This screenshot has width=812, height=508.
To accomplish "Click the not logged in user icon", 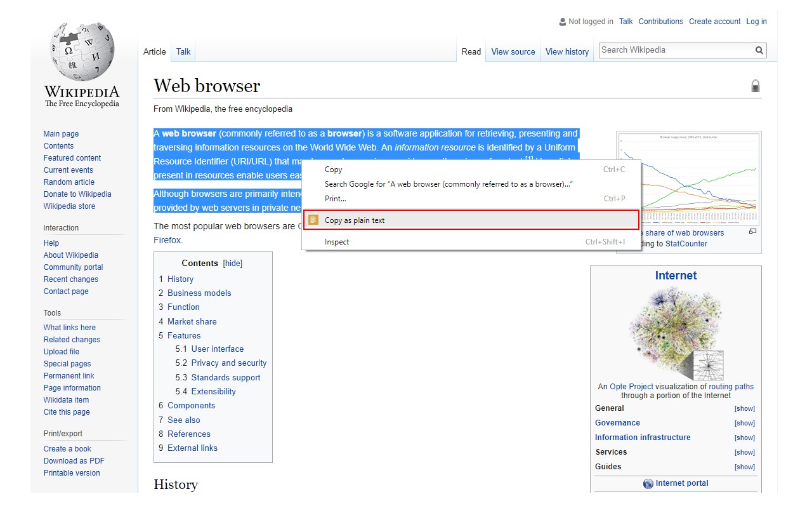I will click(563, 22).
